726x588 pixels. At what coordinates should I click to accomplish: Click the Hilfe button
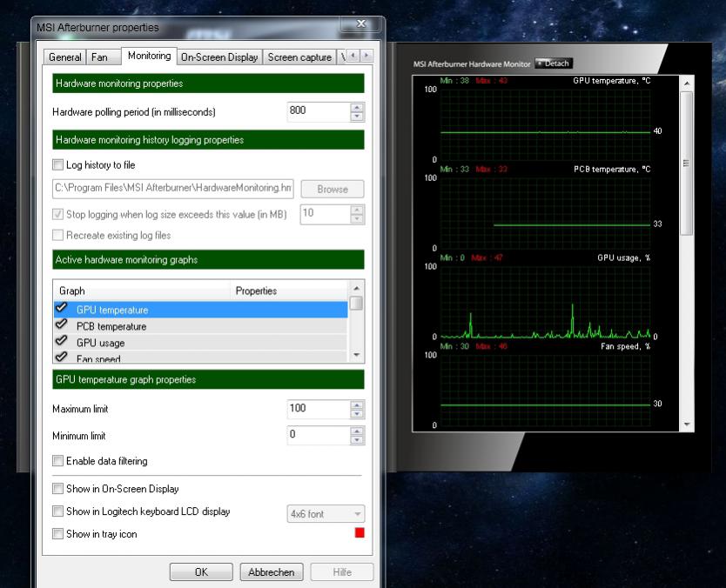coord(342,572)
